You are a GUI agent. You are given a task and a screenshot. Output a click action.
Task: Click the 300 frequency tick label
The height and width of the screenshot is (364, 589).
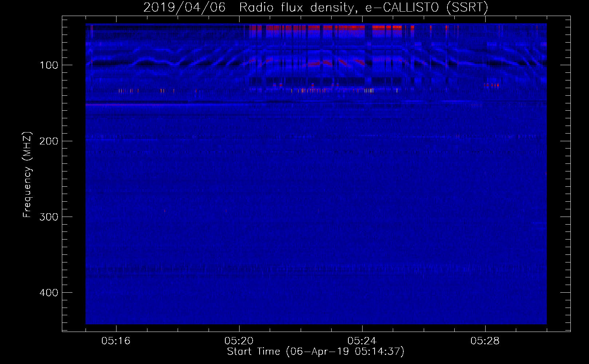click(x=49, y=217)
